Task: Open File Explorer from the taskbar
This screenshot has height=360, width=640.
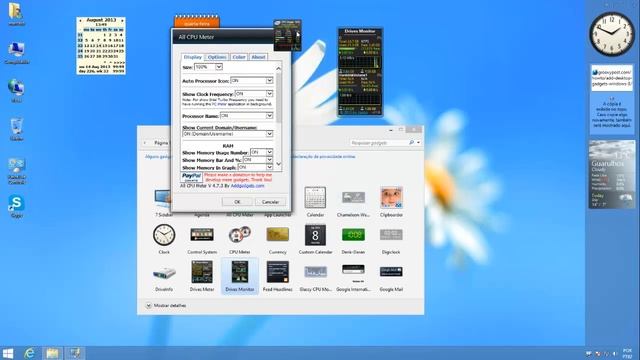Action: [x=52, y=353]
